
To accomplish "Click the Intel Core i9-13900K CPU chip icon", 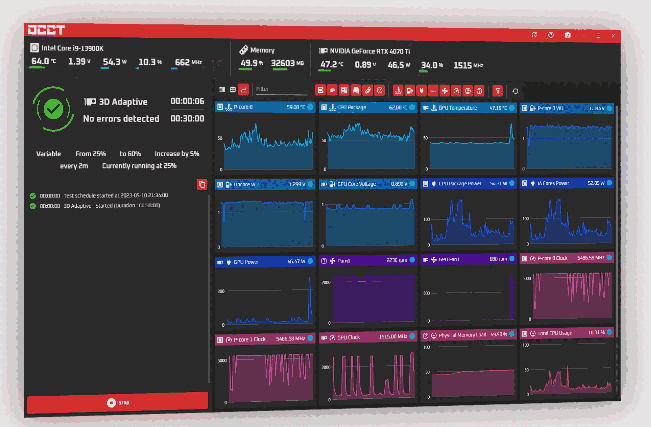I will 34,48.
